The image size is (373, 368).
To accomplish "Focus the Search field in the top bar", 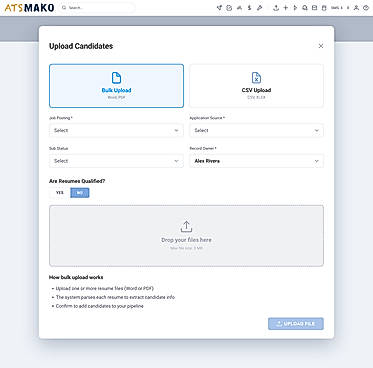I will coord(98,8).
